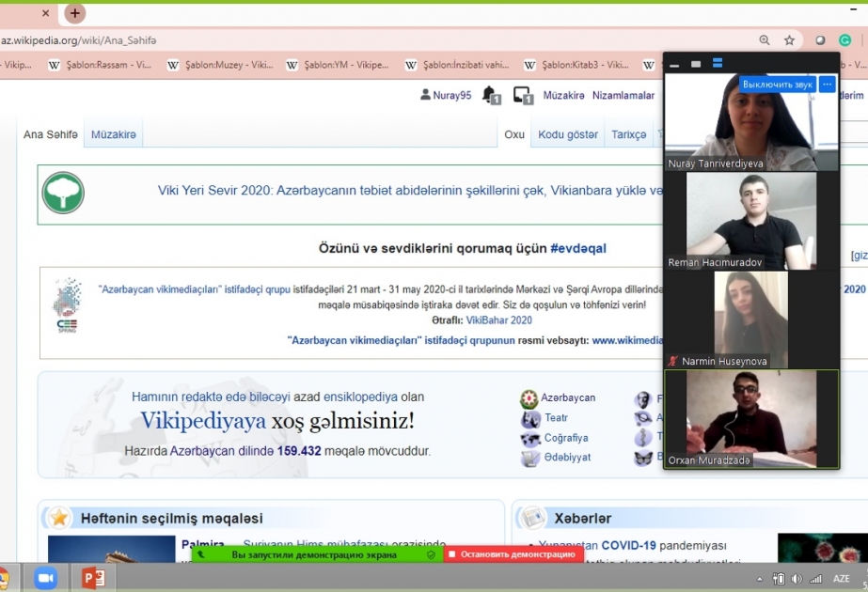Viewport: 868px width, 592px height.
Task: Click the 159.432 article count link
Action: click(x=299, y=451)
